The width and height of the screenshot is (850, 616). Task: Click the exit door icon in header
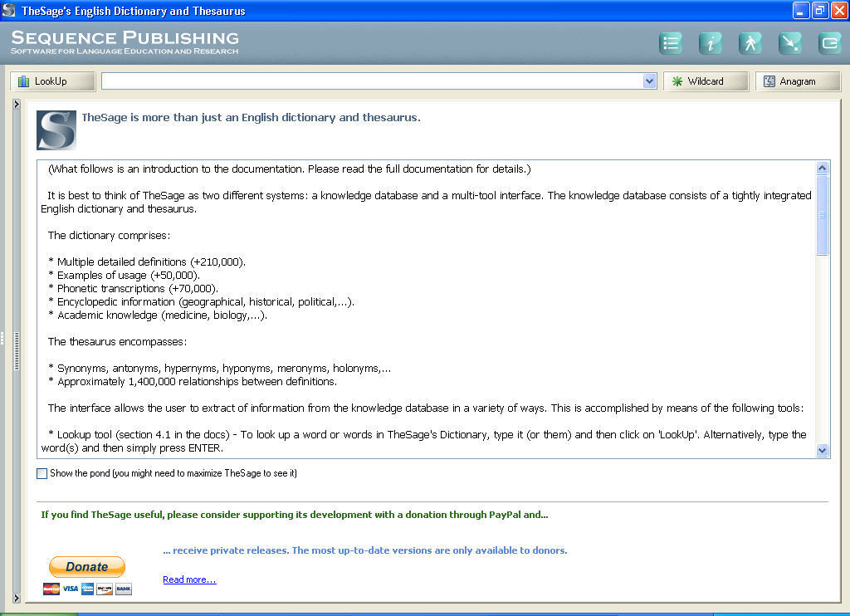pos(830,43)
